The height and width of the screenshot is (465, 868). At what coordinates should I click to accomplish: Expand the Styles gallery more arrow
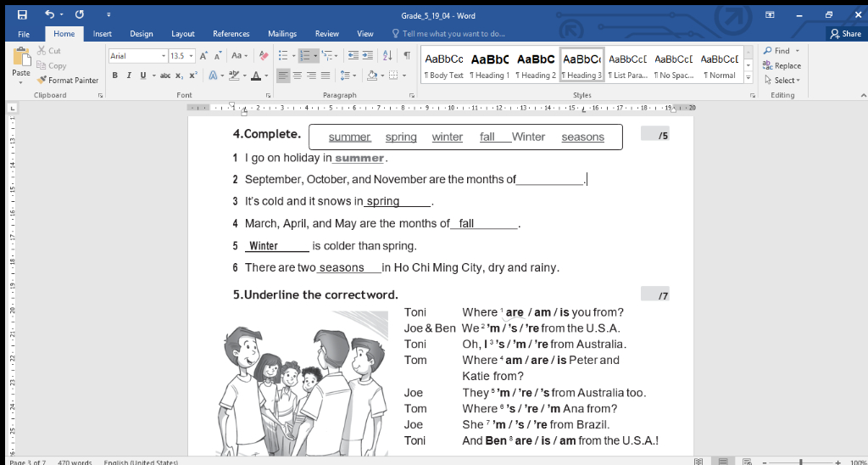tap(748, 77)
